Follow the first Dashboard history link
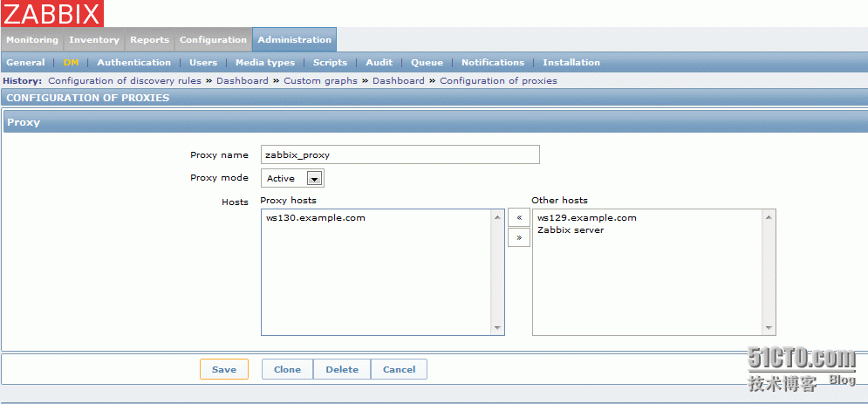Viewport: 868px width, 404px height. coord(243,81)
